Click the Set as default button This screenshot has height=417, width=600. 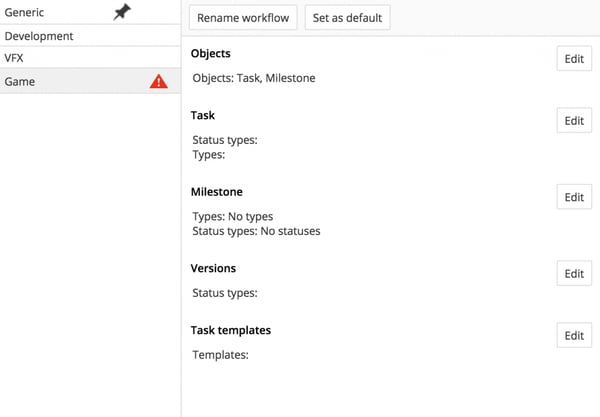347,18
